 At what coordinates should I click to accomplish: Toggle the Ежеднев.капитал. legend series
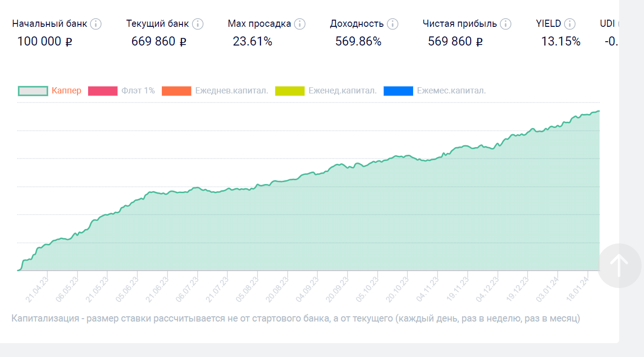coord(215,91)
